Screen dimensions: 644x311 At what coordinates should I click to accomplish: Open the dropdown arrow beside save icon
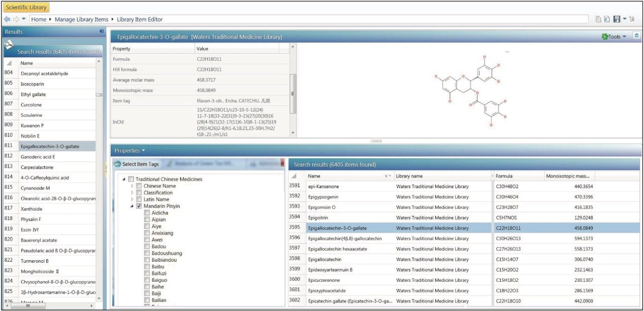click(624, 19)
